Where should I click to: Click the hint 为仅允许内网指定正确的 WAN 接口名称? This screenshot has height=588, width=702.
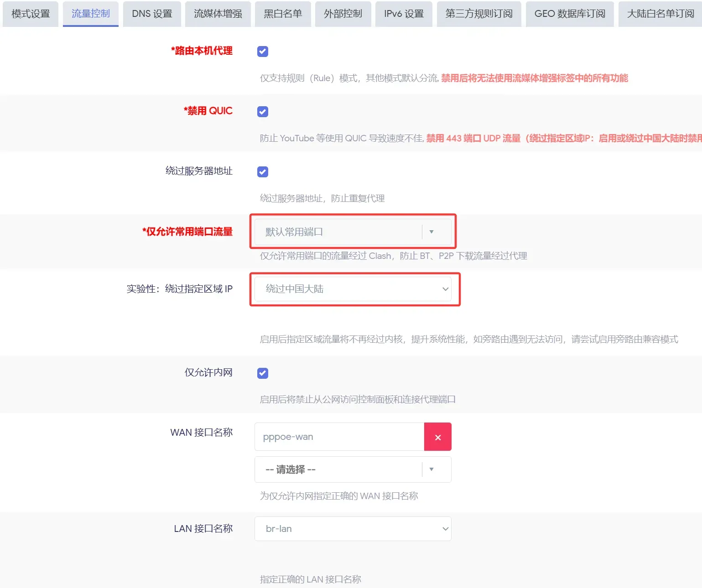tap(339, 496)
